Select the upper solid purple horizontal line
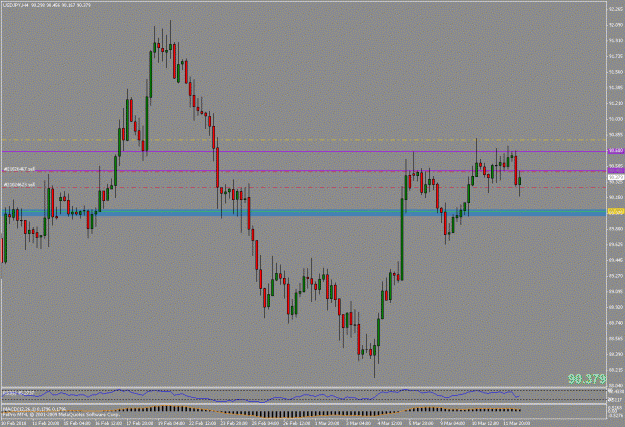This screenshot has height=427, width=625. tap(304, 152)
